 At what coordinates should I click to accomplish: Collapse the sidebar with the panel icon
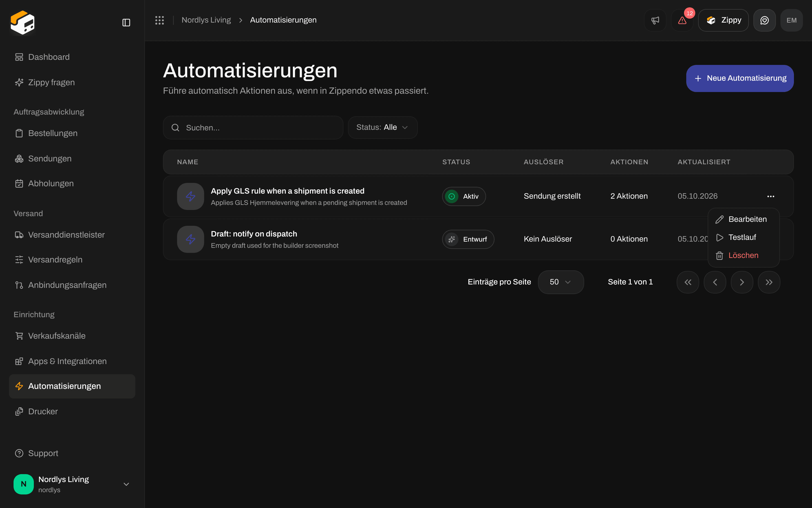click(126, 23)
